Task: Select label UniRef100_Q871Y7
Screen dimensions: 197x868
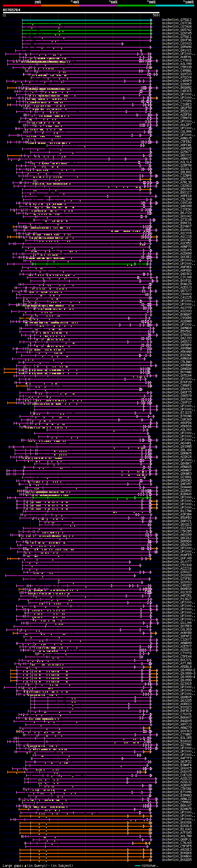Action: (x=177, y=291)
